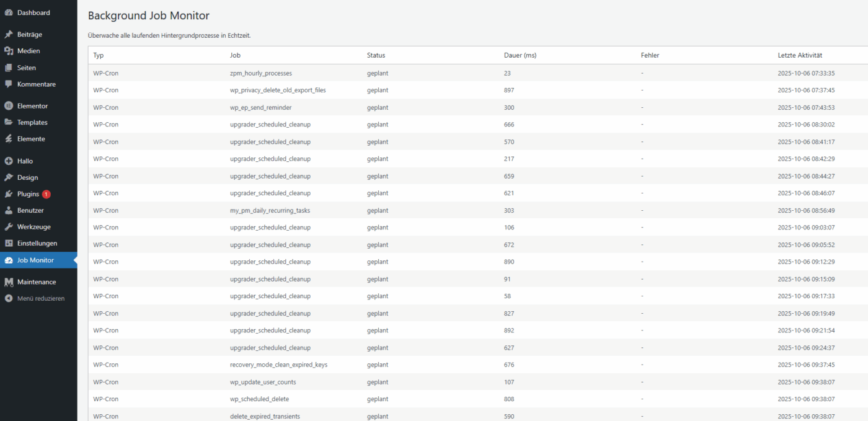Select the Job Monitor menu entry
Viewport: 868px width, 421px height.
point(35,260)
